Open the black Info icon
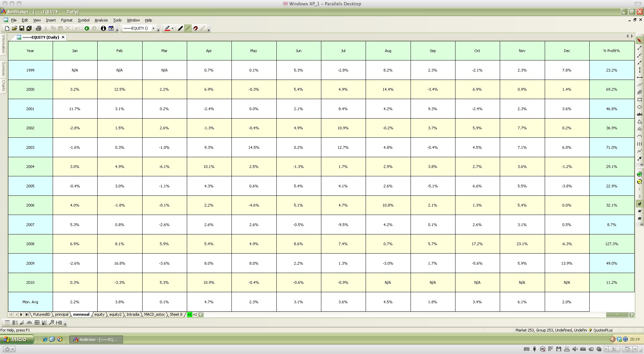The image size is (644, 354). click(103, 29)
